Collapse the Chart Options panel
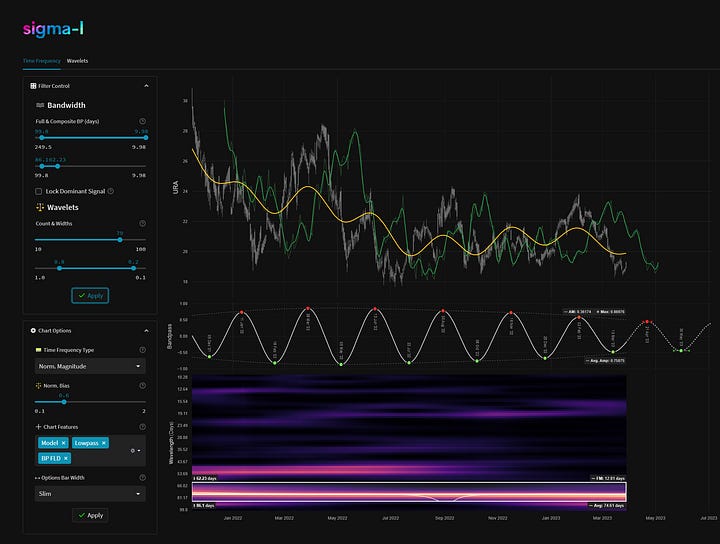This screenshot has width=720, height=544. [x=146, y=331]
